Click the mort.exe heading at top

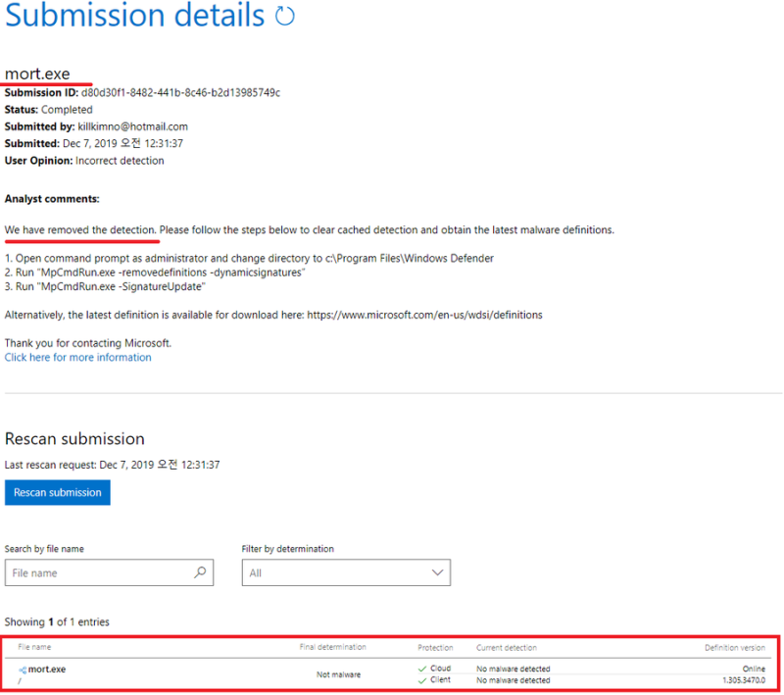coord(37,74)
